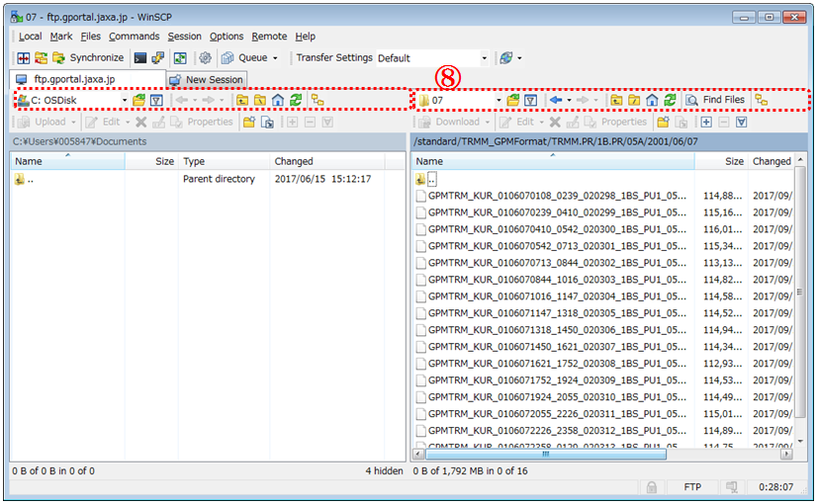Click remote Invert Selection icon

(x=741, y=122)
